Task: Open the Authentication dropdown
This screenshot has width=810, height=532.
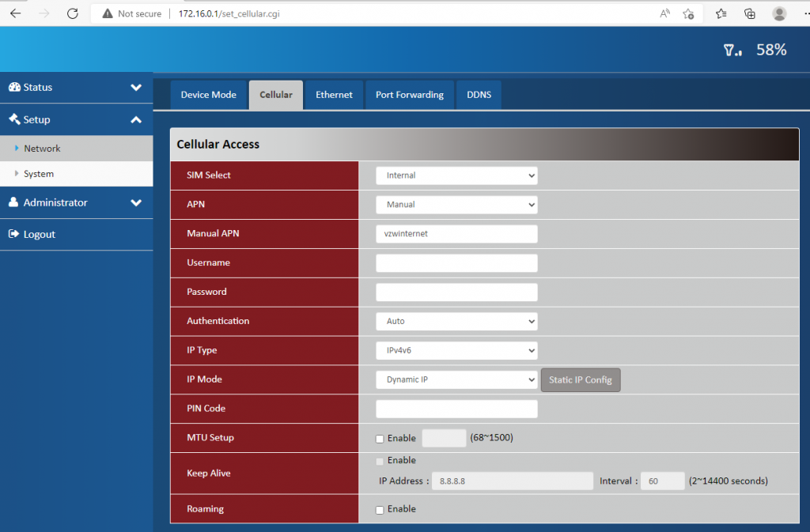Action: point(456,322)
